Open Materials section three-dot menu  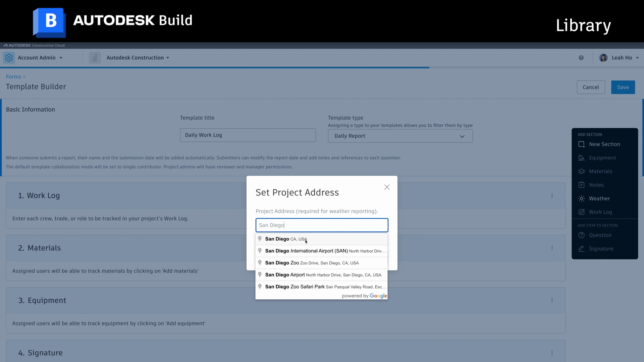click(x=552, y=248)
